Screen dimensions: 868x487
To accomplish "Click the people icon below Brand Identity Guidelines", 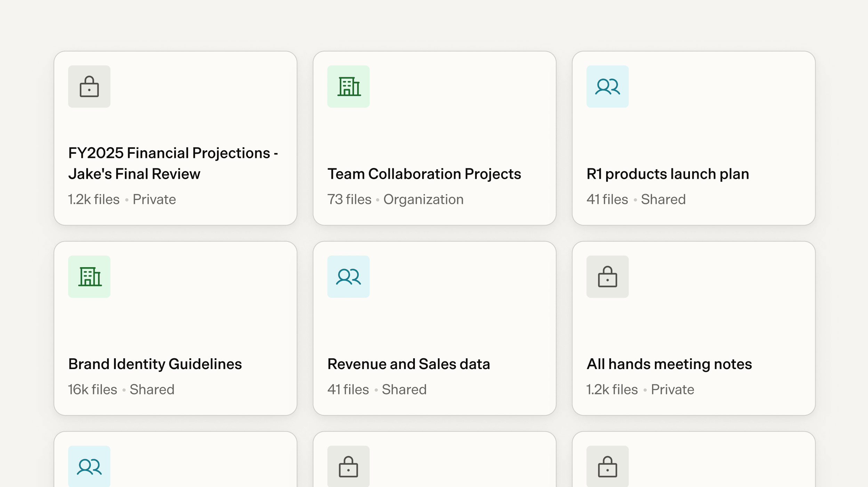I will point(89,466).
